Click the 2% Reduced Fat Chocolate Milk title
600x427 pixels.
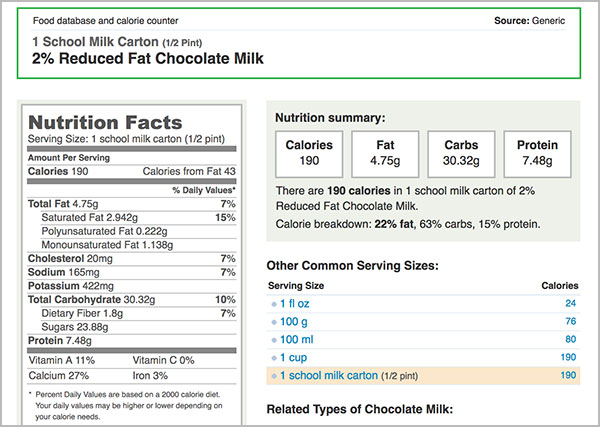pyautogui.click(x=148, y=59)
